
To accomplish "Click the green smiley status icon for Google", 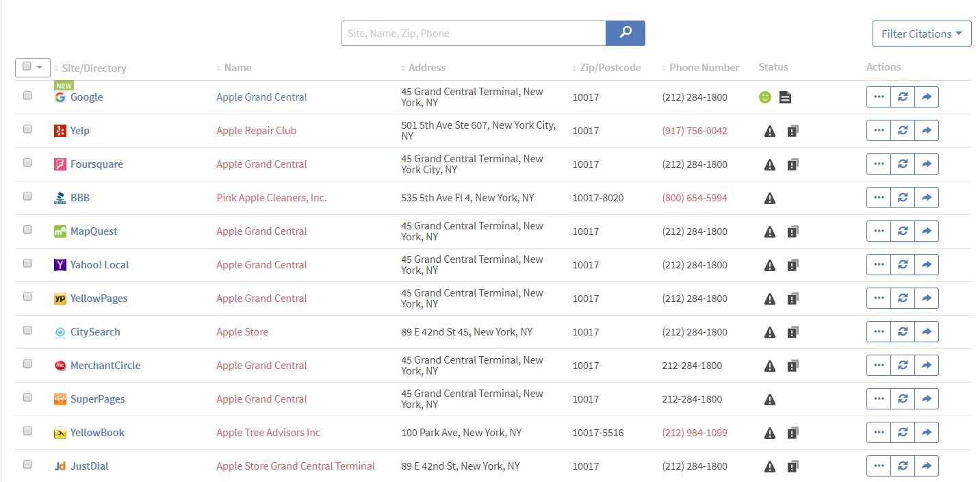I will [765, 97].
